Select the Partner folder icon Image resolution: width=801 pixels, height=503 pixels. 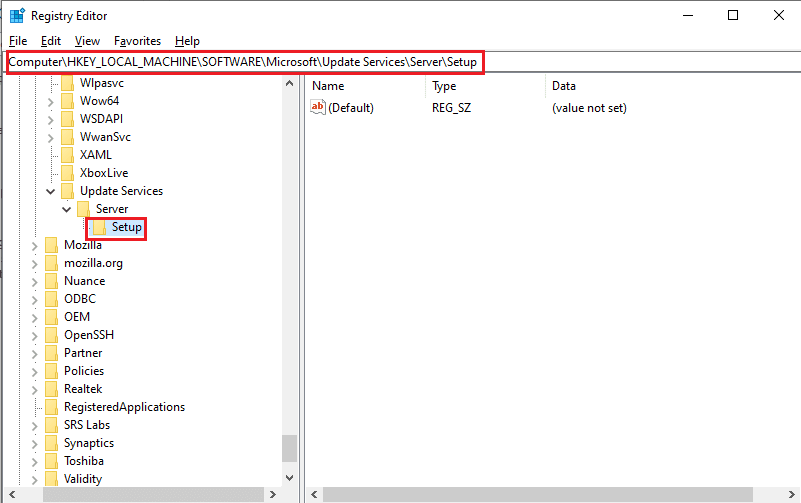[51, 353]
